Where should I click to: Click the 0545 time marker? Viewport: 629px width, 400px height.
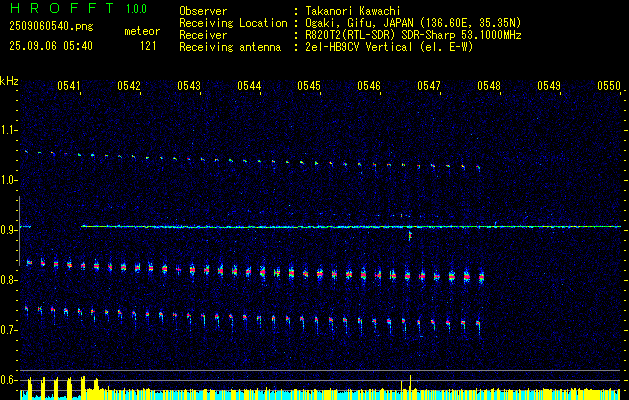tap(309, 86)
